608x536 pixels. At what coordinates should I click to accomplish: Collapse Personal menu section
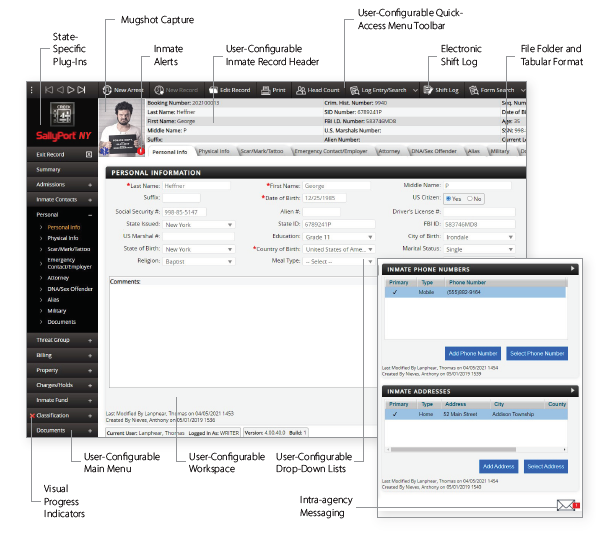(x=90, y=215)
